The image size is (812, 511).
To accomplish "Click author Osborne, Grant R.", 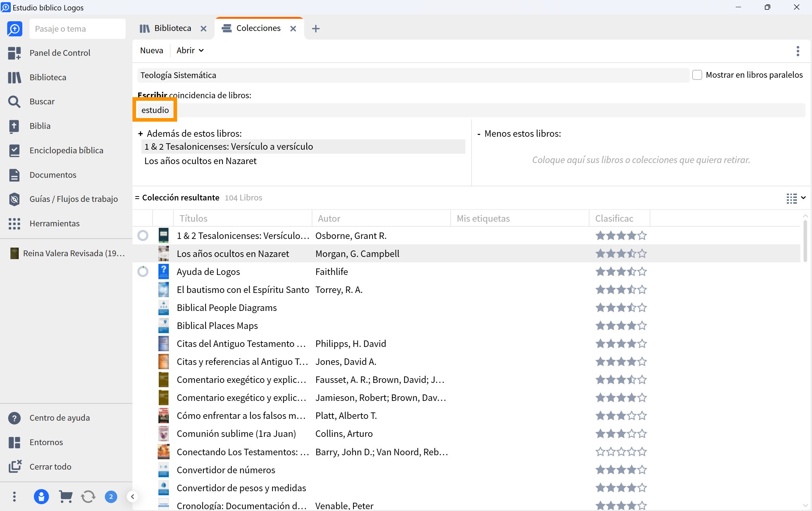I will [351, 236].
